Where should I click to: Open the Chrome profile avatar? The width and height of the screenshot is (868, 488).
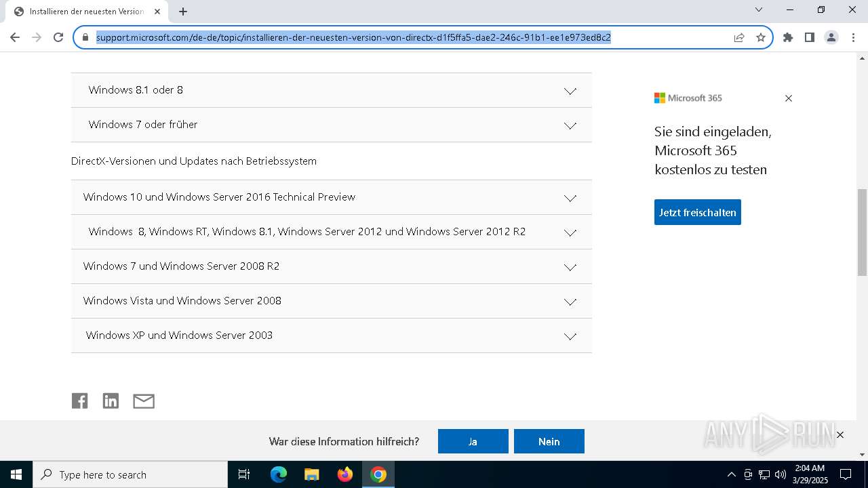click(831, 37)
